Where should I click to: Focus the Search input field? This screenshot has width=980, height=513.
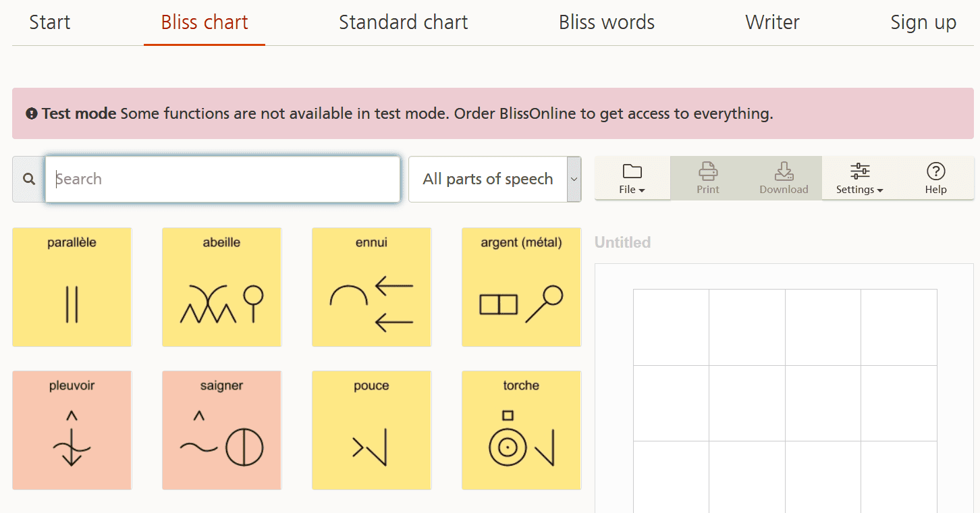(223, 180)
